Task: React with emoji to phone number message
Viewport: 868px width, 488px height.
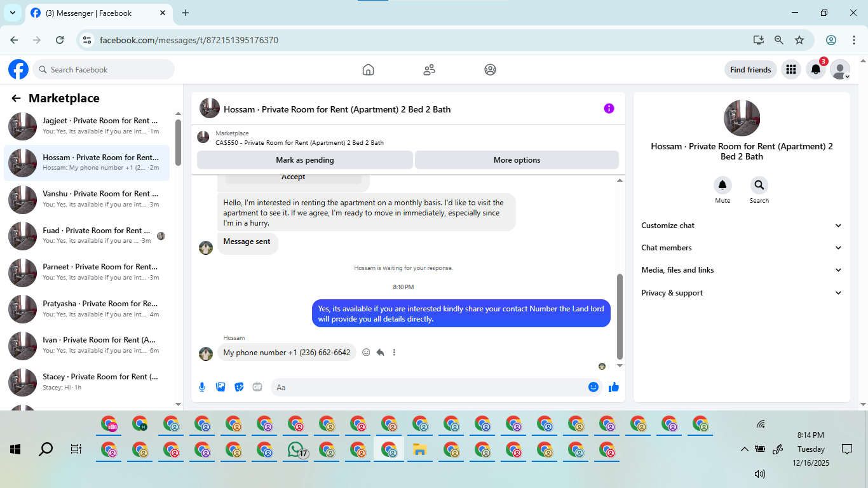Action: 366,352
